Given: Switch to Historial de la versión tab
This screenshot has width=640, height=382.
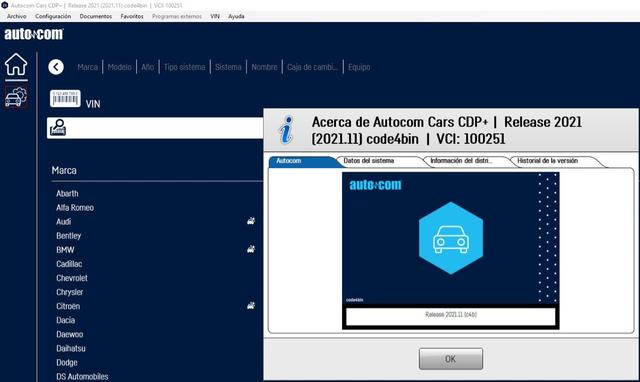Looking at the screenshot, I should click(x=555, y=161).
